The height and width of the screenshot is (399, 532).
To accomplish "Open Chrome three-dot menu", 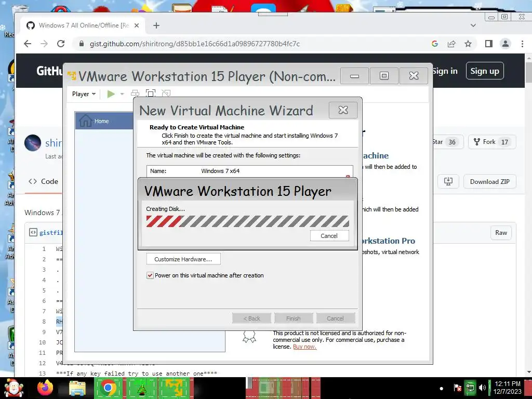I will coord(522,44).
